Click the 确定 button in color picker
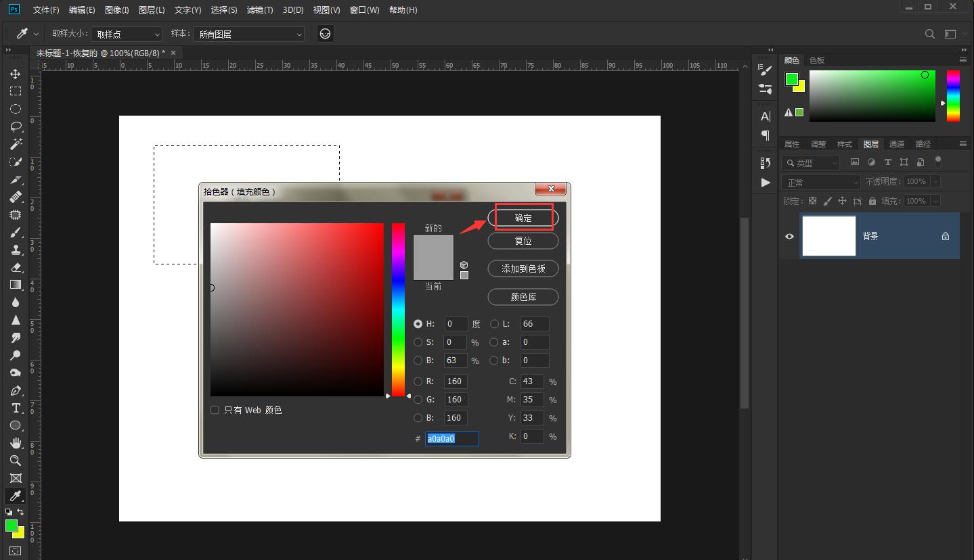This screenshot has width=974, height=560. coord(523,218)
